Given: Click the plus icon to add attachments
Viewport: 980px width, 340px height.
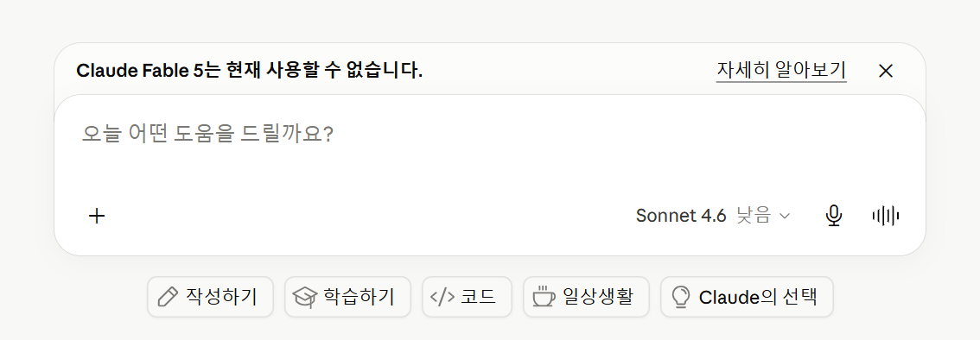Looking at the screenshot, I should coord(96,217).
